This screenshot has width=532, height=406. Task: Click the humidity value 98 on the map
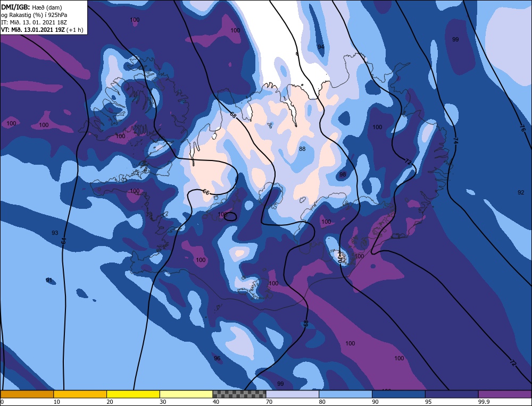[343, 174]
